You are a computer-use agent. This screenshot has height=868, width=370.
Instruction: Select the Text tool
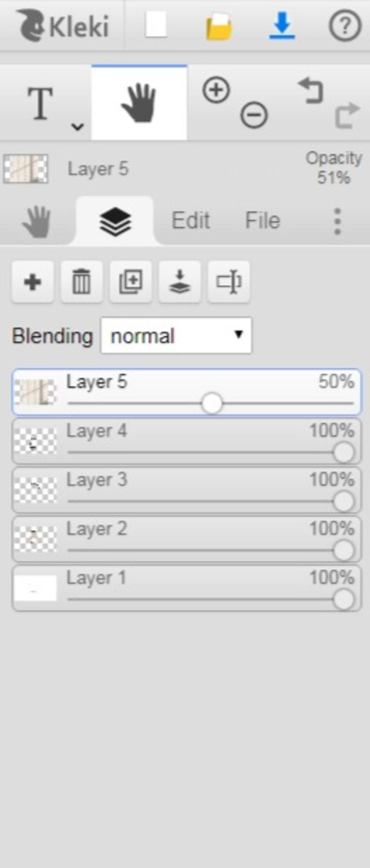(x=40, y=103)
